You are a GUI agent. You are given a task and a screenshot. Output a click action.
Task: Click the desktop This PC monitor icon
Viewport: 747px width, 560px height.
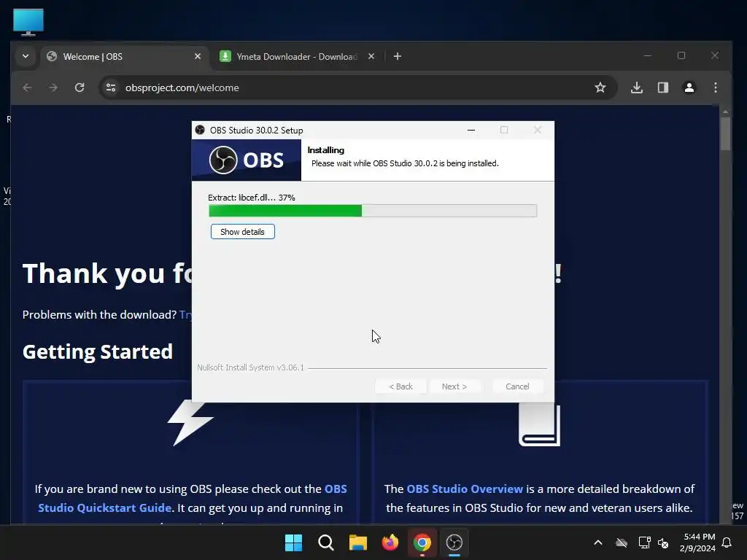[x=28, y=22]
